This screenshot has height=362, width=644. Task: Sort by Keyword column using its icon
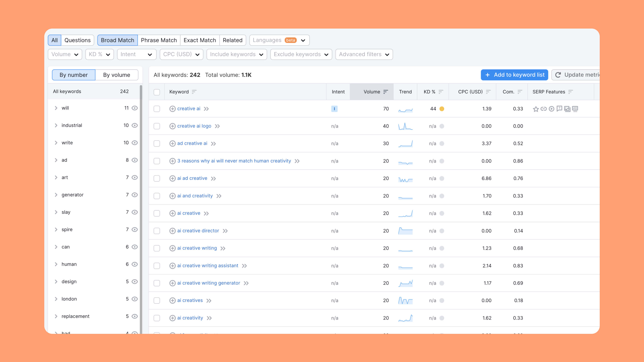pos(194,92)
